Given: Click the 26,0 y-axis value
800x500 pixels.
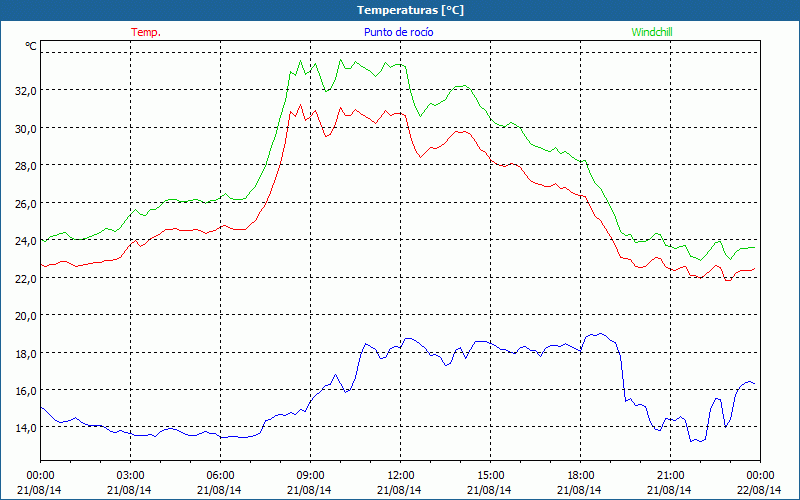Looking at the screenshot, I should 26,204.
